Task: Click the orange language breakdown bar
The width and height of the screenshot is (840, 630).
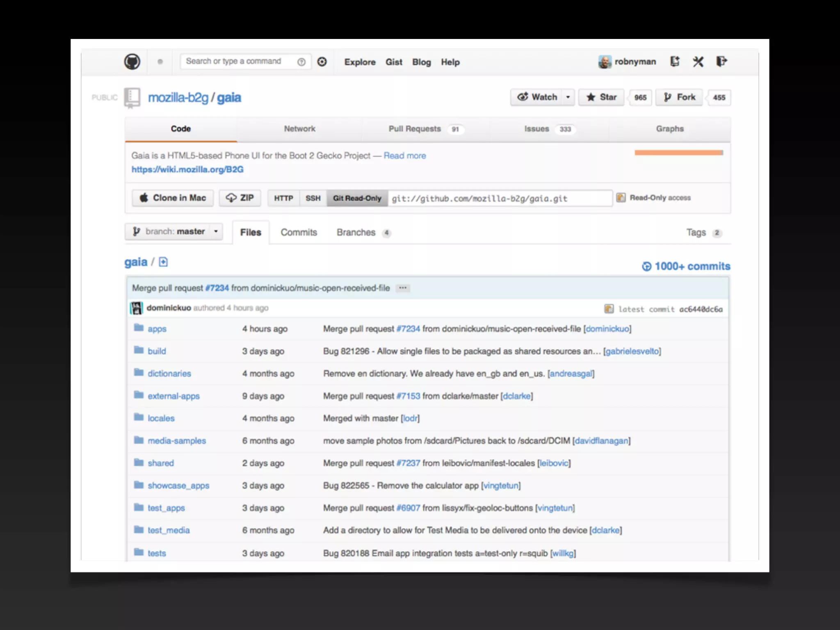Action: pyautogui.click(x=678, y=153)
